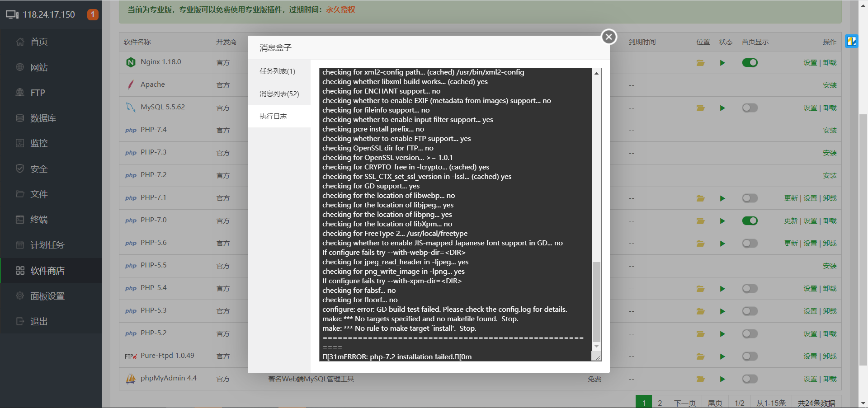868x408 pixels.
Task: Click play icon in phpMyAdmin row
Action: [722, 379]
